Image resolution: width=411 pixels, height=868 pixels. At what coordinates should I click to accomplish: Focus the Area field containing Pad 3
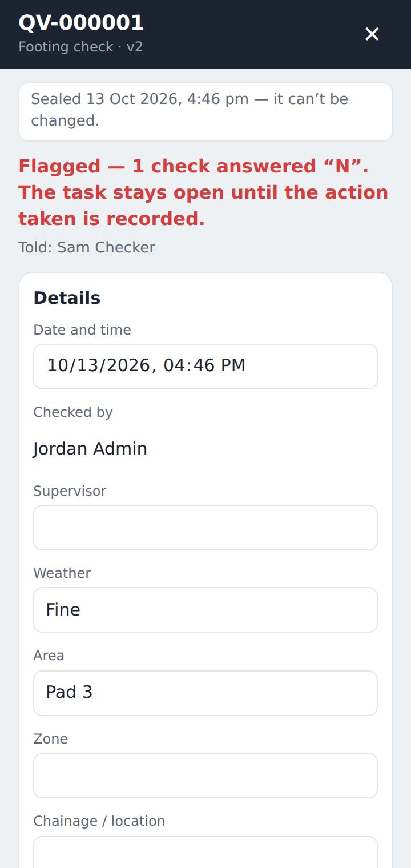(205, 693)
